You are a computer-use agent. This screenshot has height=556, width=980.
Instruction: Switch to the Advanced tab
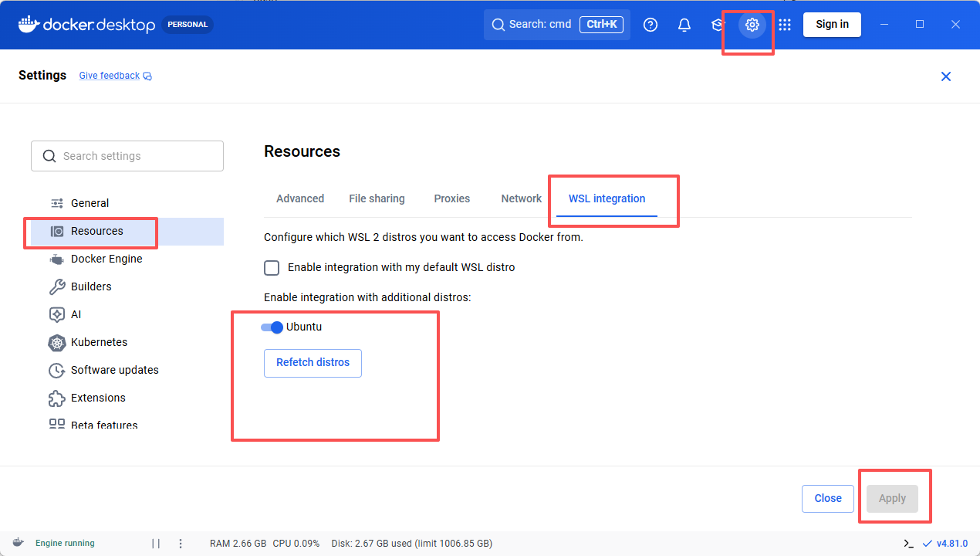click(300, 198)
